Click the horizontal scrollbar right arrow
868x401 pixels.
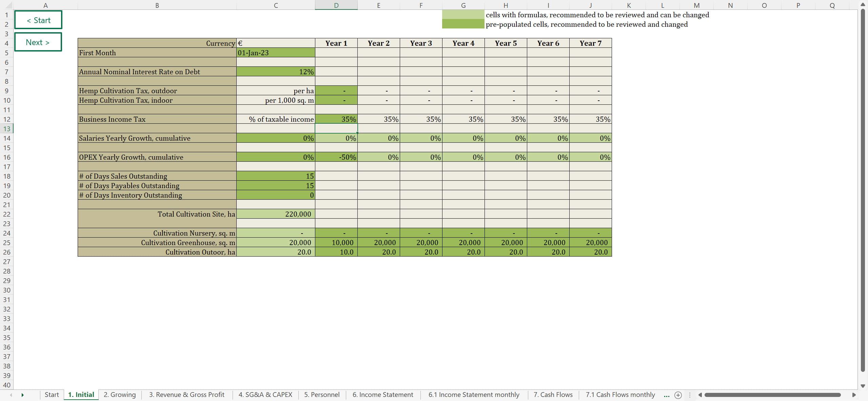coord(854,395)
